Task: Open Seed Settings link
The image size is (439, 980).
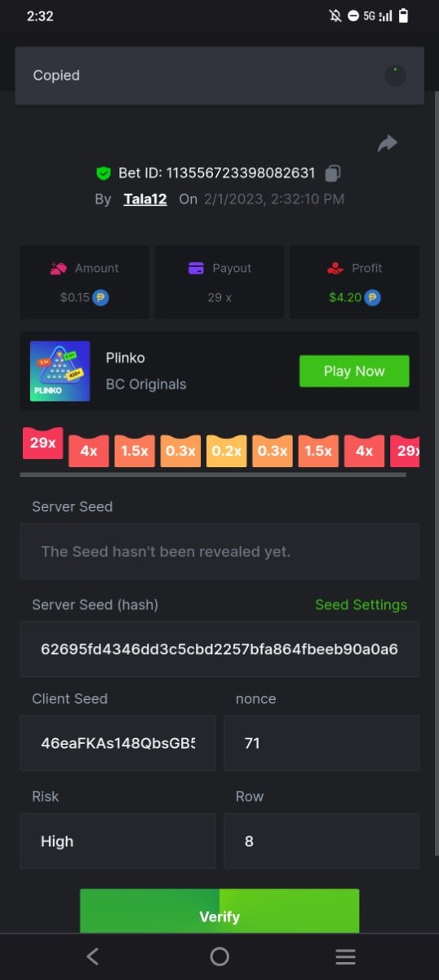Action: coord(361,604)
